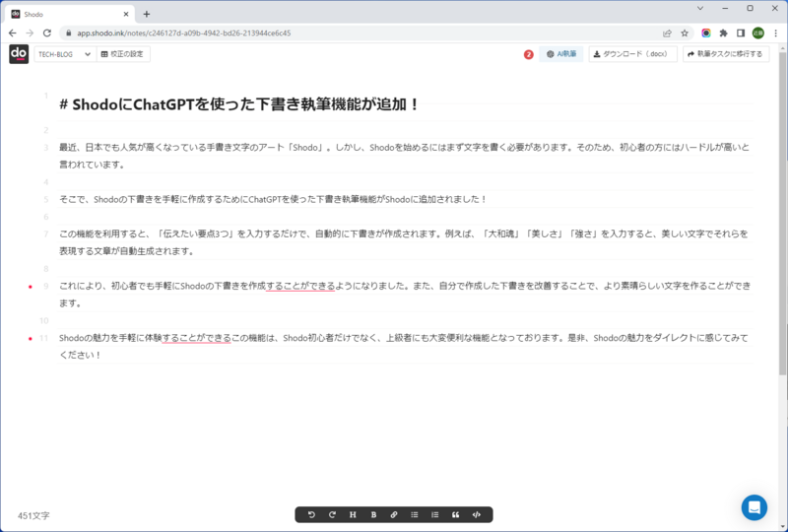This screenshot has height=532, width=788.
Task: Click empty line 10 in the editor
Action: click(405, 321)
